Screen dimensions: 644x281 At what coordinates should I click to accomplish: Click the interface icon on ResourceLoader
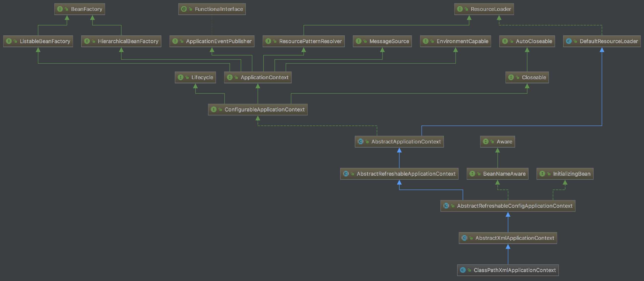coord(460,9)
